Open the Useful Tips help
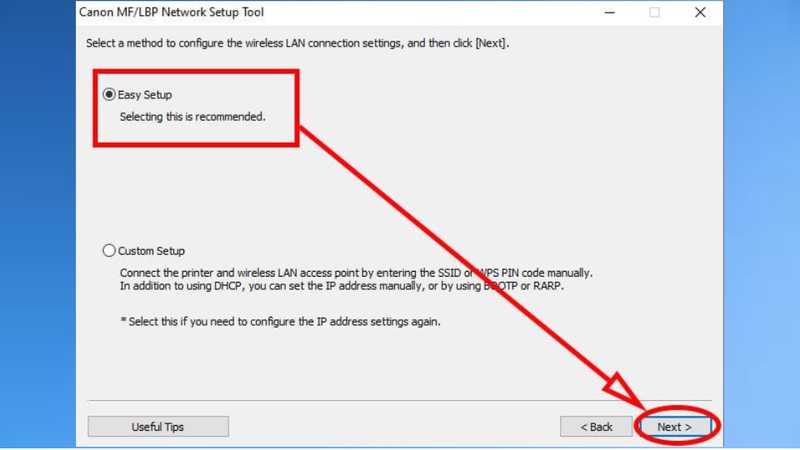The image size is (800, 450). 158,427
